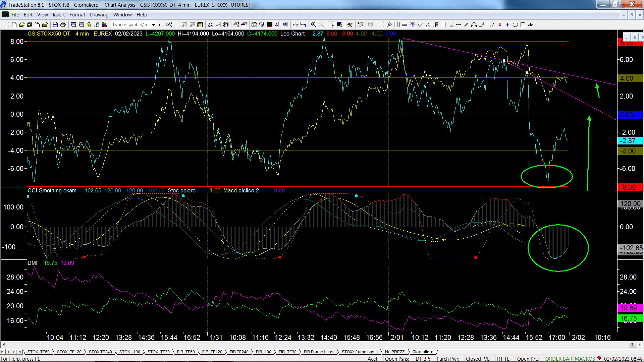Select the blue up arrow drawing tool

[x=507, y=24]
